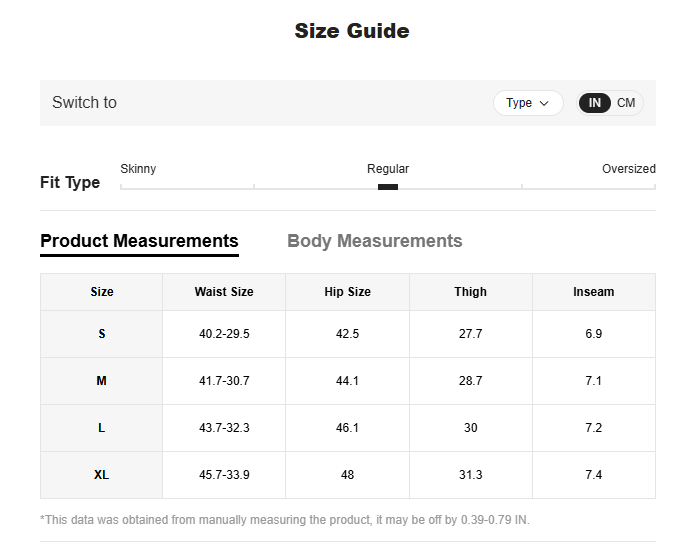
Task: Click the Skinny fit type label
Action: tap(138, 169)
